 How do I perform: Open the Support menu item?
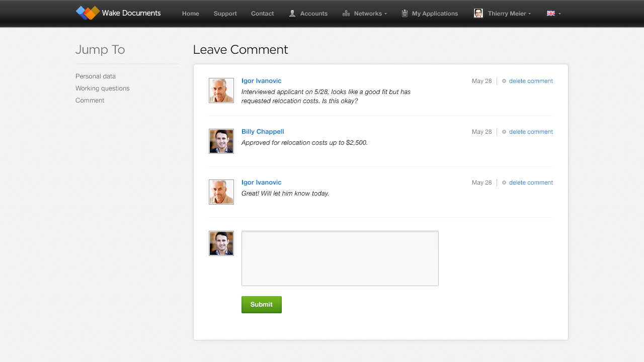click(x=225, y=14)
